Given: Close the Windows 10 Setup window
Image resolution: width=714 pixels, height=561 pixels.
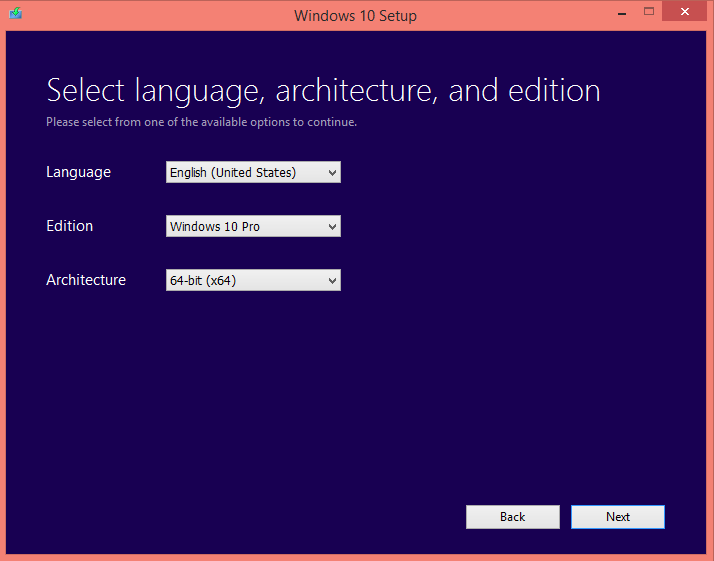Looking at the screenshot, I should [x=684, y=12].
